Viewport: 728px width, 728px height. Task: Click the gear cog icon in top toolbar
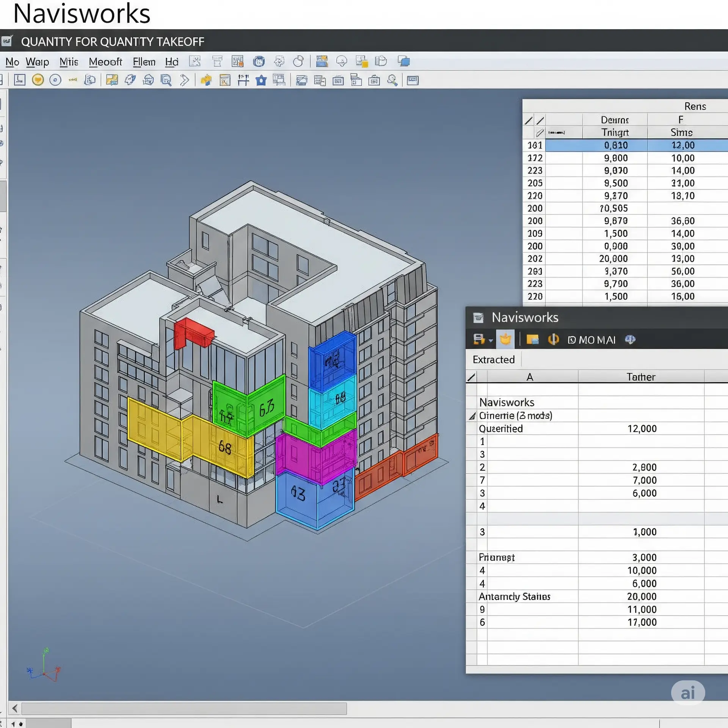pyautogui.click(x=279, y=61)
